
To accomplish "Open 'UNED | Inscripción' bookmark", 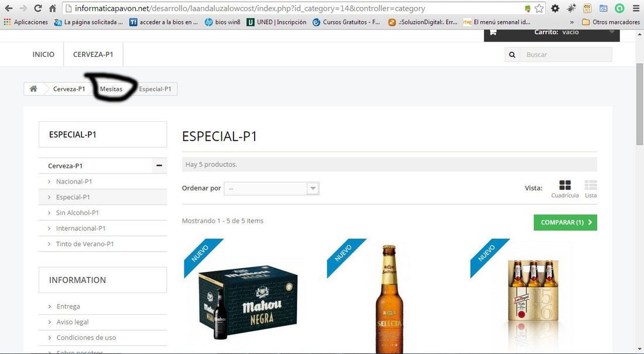I will [276, 22].
